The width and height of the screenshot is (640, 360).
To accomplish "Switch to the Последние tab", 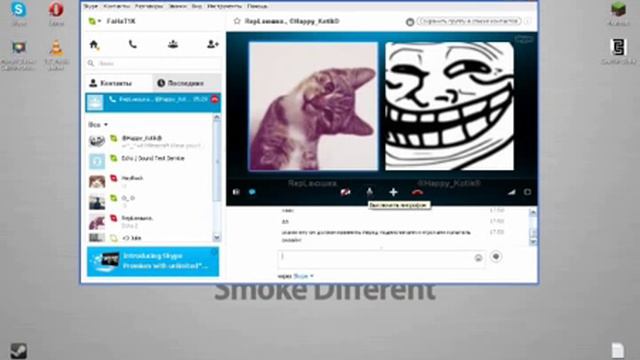I will (x=187, y=83).
